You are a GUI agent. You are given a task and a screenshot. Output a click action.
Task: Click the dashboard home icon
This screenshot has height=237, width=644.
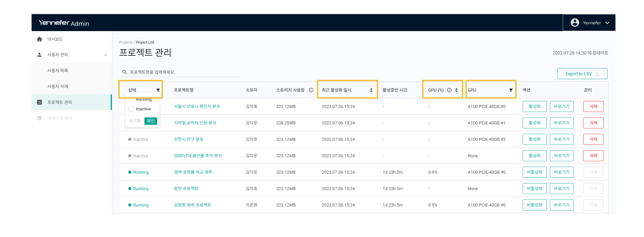(39, 39)
